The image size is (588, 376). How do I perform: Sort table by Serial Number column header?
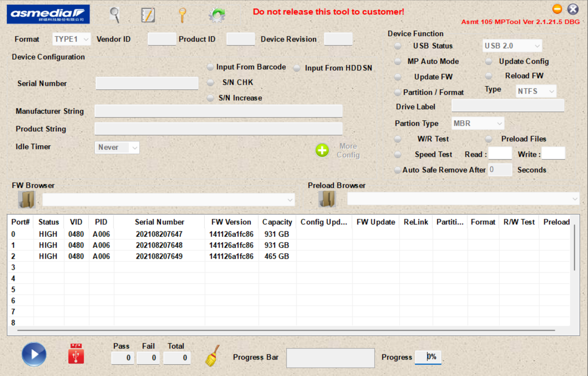click(159, 222)
